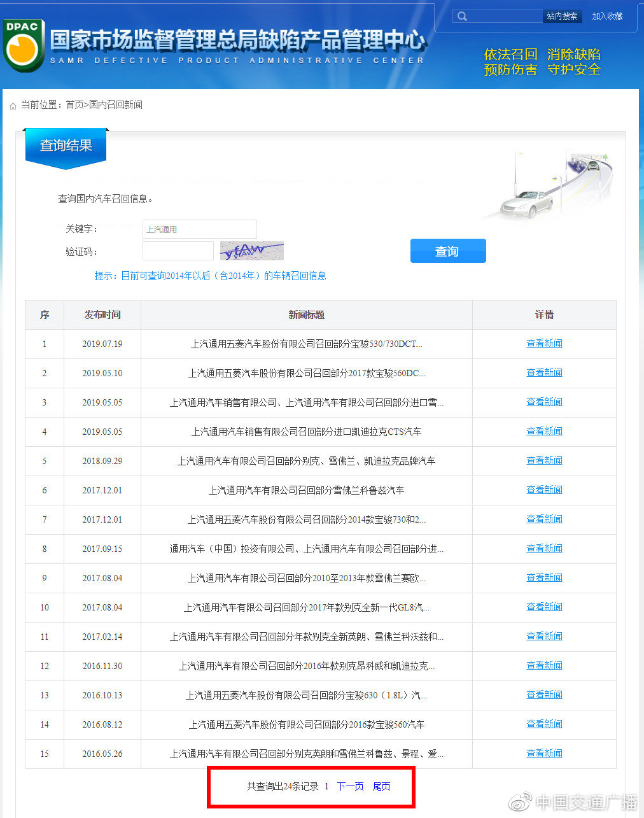Click the 共查询出24条记录 text
The image size is (644, 818).
283,786
